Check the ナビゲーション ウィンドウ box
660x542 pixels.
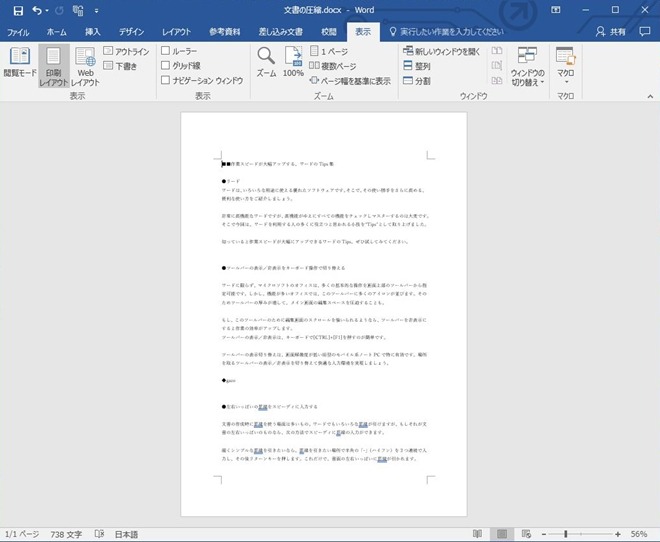click(166, 81)
